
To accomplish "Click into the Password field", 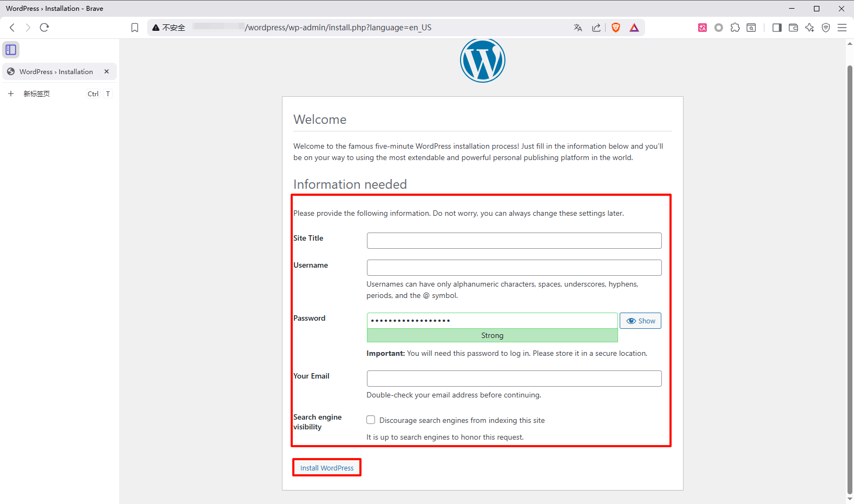I will [x=492, y=321].
